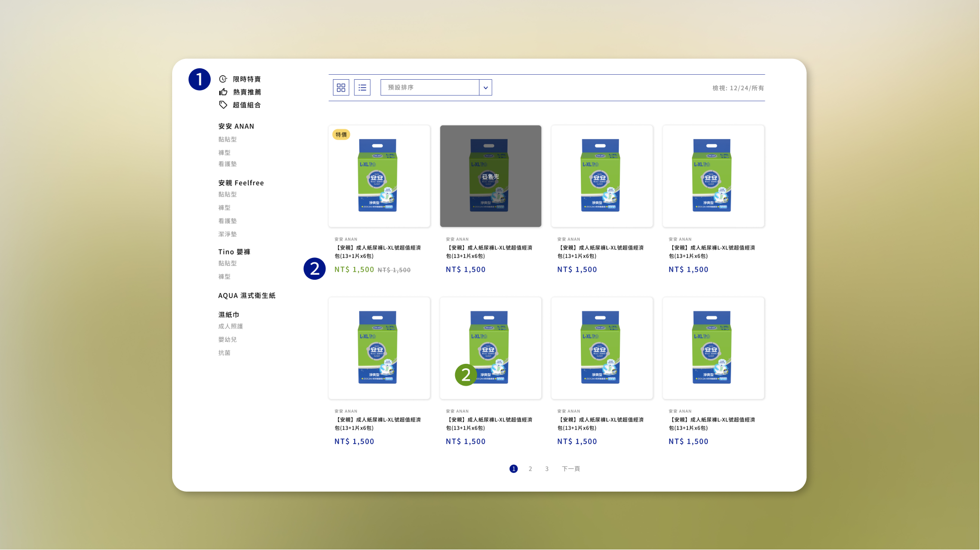
Task: Click the clock icon beside 限時特賣
Action: point(223,79)
